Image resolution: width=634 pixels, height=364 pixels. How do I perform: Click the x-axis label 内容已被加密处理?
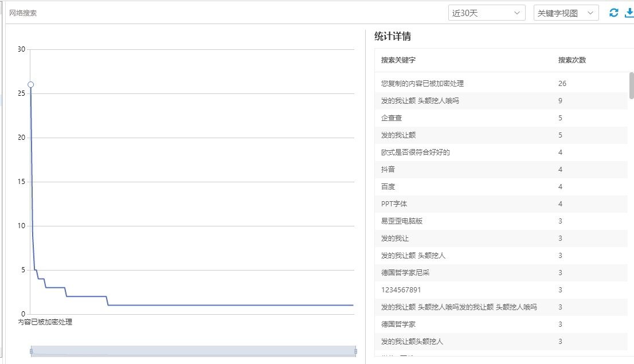46,322
